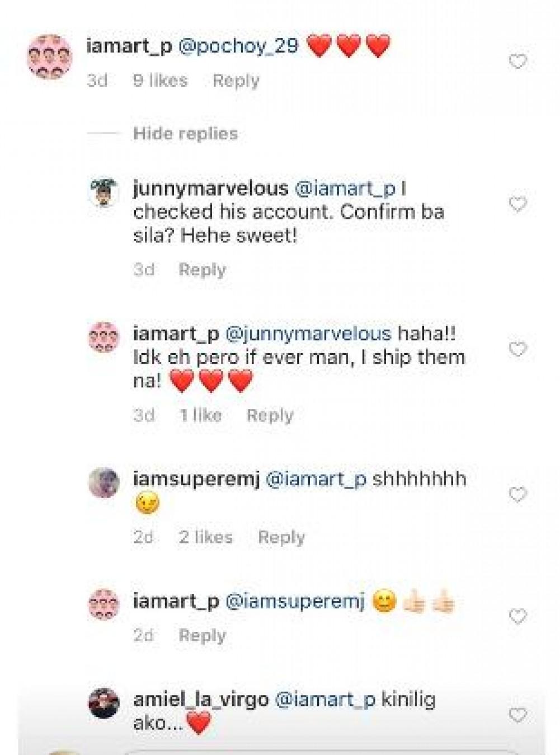The width and height of the screenshot is (560, 755).
Task: Open iamart_p's profile picture on top comment
Action: click(x=50, y=57)
